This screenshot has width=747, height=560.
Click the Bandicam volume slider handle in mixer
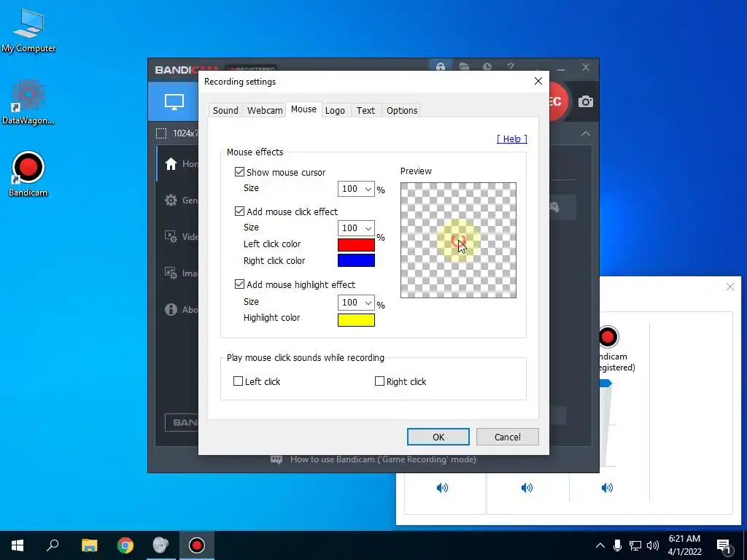[605, 383]
